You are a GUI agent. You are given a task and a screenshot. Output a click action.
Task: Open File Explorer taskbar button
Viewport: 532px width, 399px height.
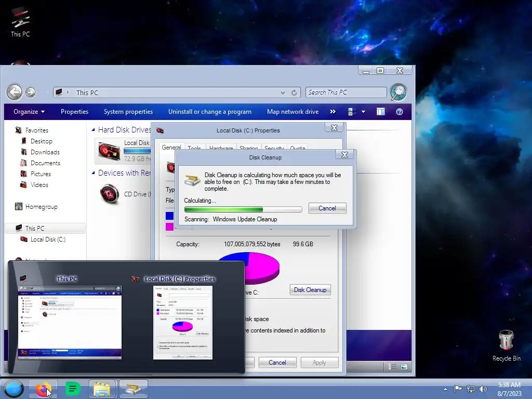[x=102, y=389]
